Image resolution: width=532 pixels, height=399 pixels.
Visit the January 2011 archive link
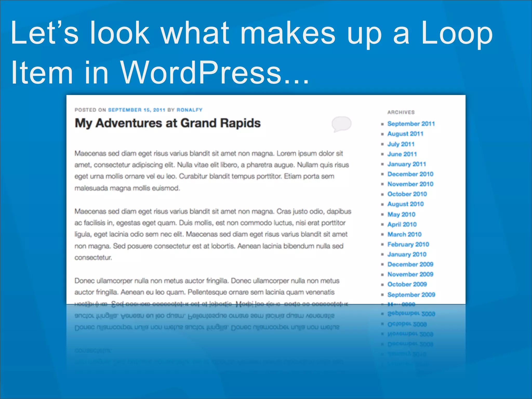point(407,164)
